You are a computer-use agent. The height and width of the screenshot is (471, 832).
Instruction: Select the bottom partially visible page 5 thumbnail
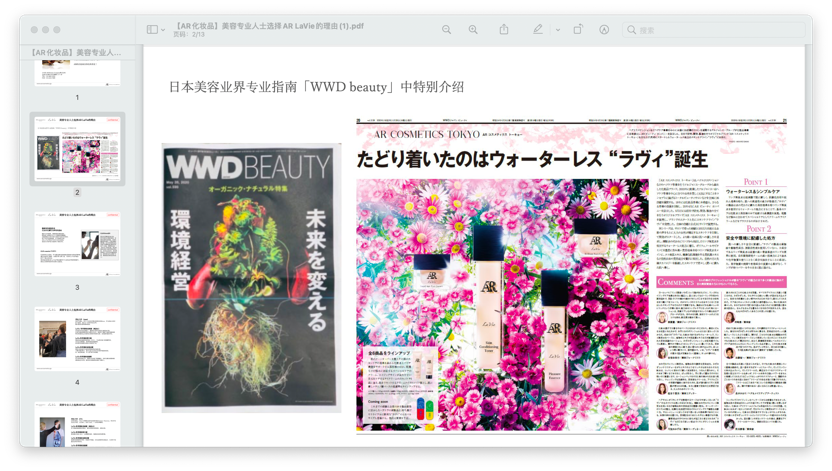[77, 424]
